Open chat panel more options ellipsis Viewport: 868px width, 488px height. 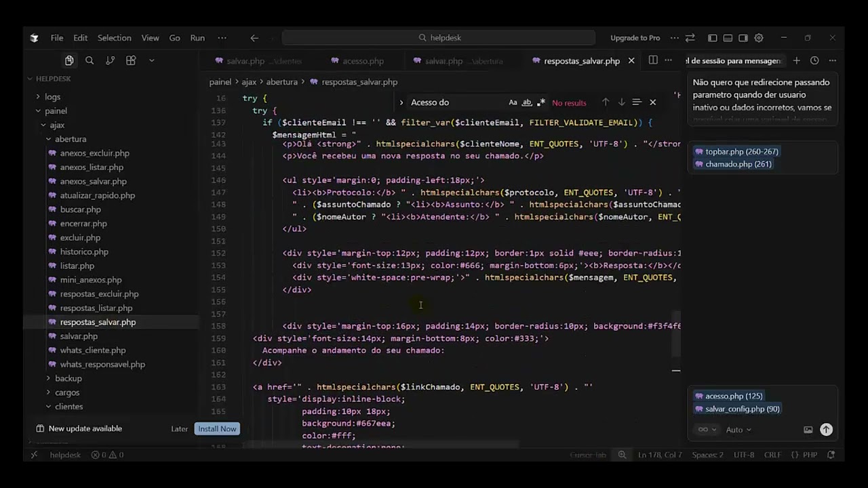click(832, 60)
